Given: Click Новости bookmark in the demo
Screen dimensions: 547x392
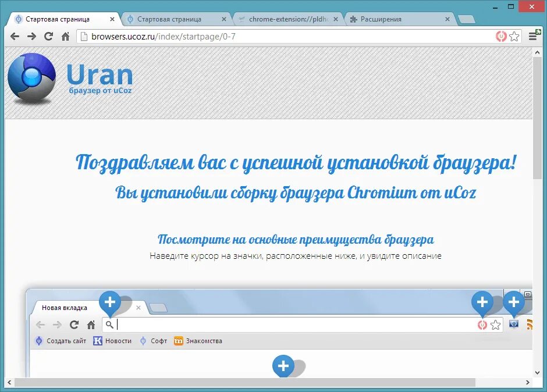Looking at the screenshot, I should click(112, 341).
